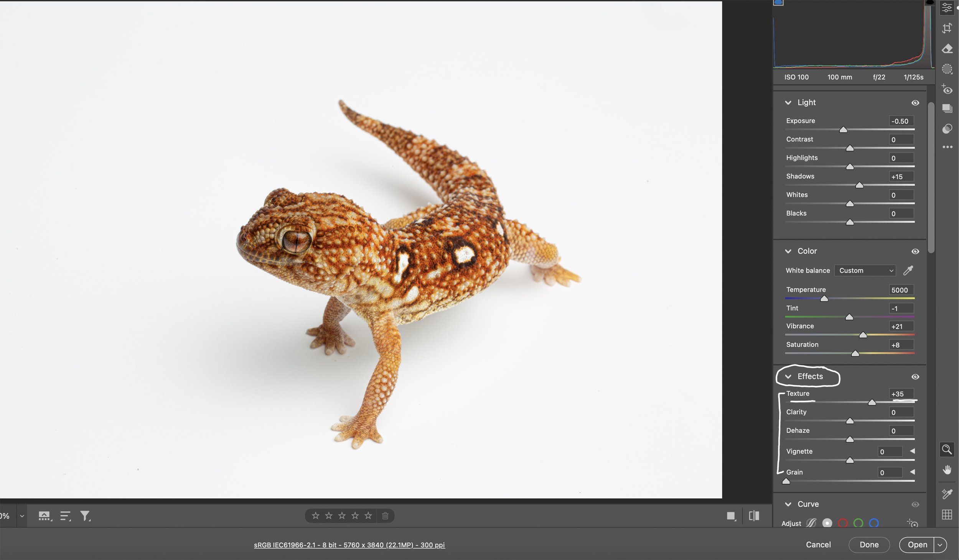This screenshot has height=560, width=959.
Task: Toggle the Effects panel eye icon
Action: 915,377
